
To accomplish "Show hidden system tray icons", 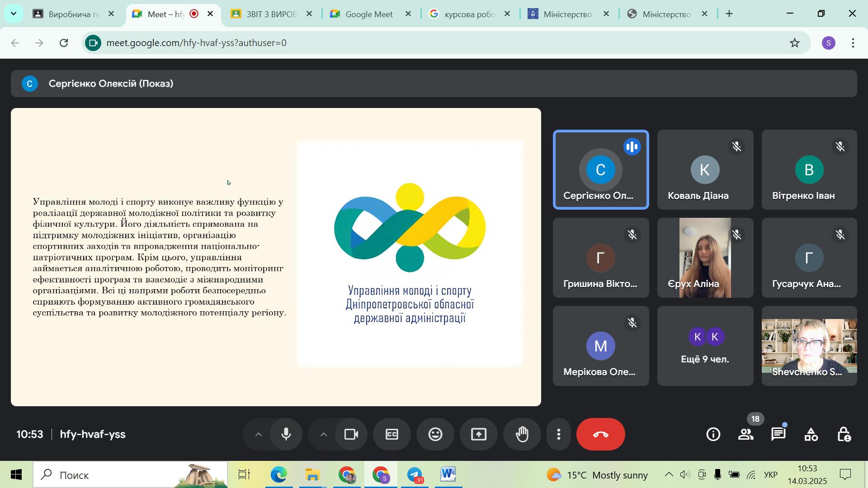I will point(669,474).
